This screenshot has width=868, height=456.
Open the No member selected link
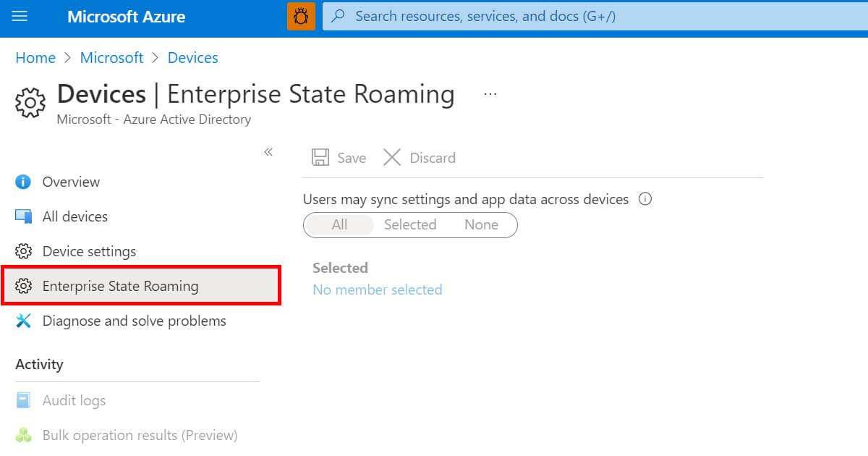(377, 290)
